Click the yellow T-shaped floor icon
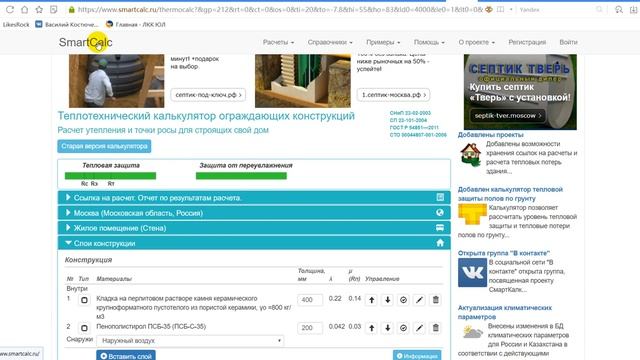The image size is (640, 360). (x=472, y=214)
